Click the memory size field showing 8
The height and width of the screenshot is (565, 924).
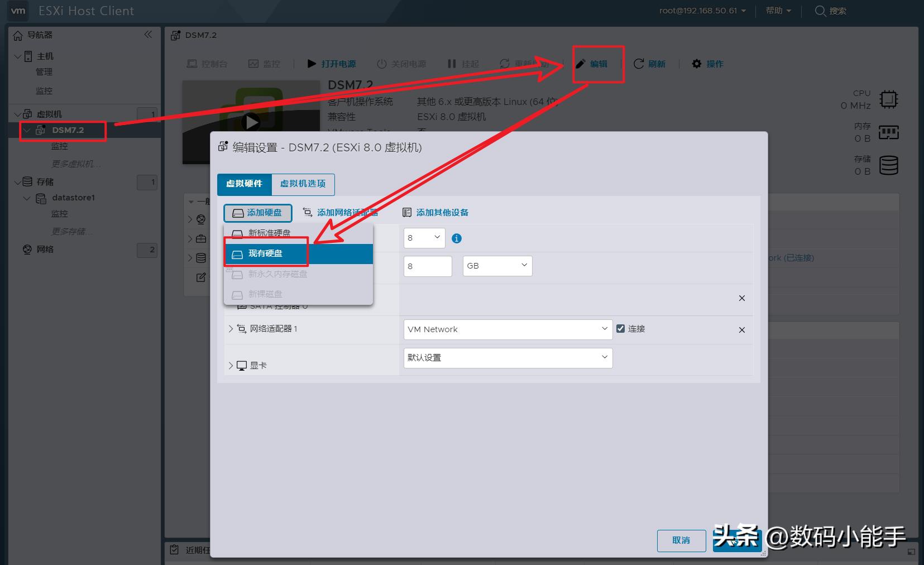click(x=428, y=266)
